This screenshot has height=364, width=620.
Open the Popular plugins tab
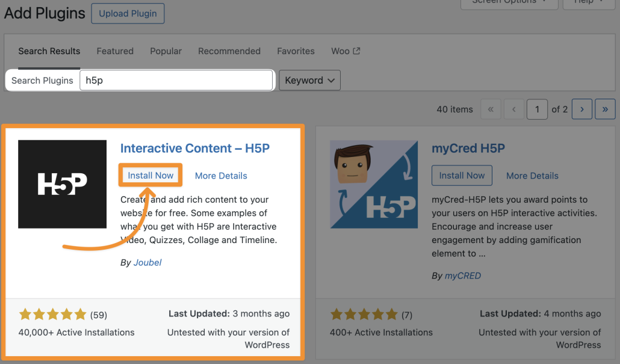click(x=166, y=51)
